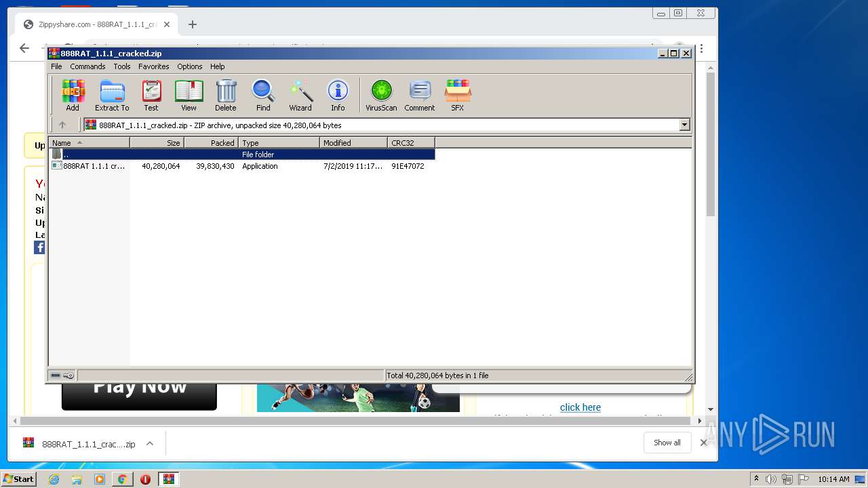868x488 pixels.
Task: Start VirusScan on the archive
Action: click(x=381, y=96)
